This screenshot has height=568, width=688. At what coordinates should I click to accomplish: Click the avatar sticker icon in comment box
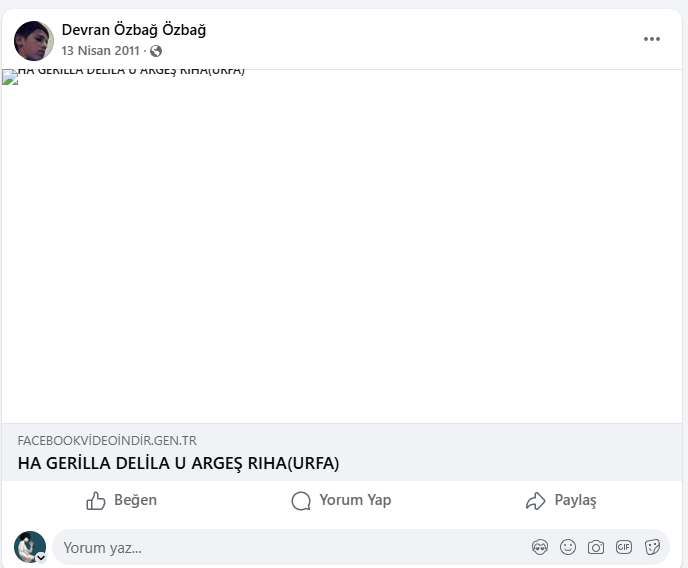(540, 547)
